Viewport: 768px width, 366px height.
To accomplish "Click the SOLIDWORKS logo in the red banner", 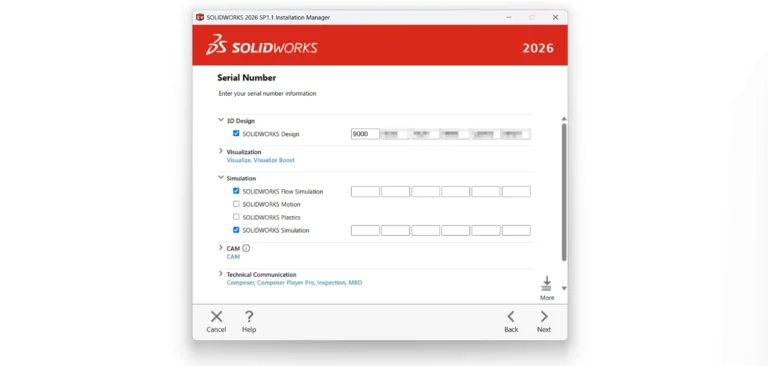I will [262, 46].
